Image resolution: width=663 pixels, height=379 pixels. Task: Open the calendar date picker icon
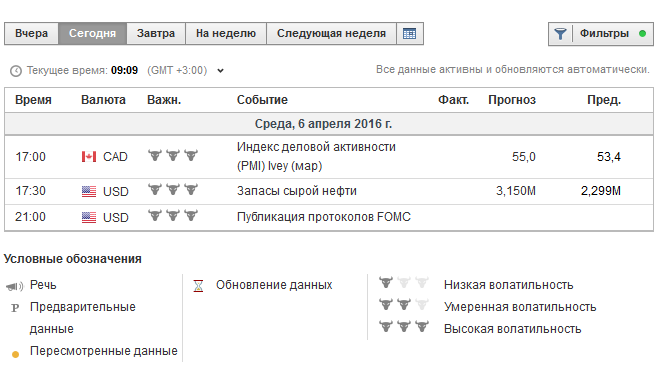coord(409,33)
